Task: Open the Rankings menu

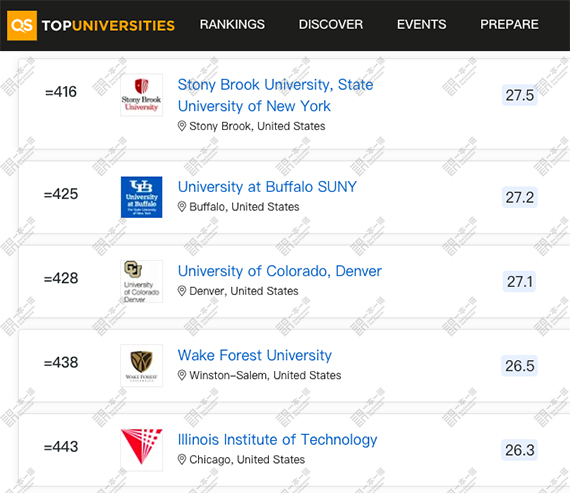Action: click(232, 24)
